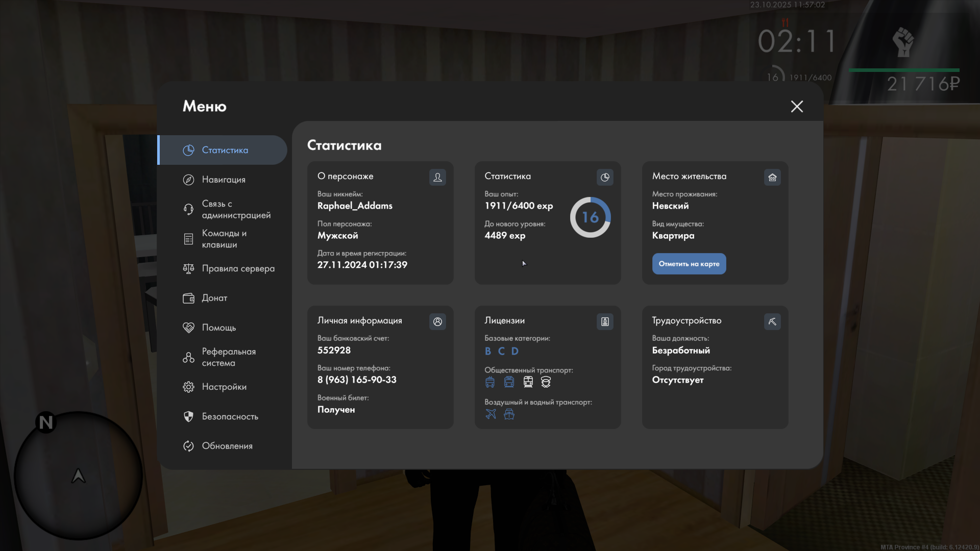980x551 pixels.
Task: Click the pie chart icon in Статистика card
Action: click(x=605, y=177)
